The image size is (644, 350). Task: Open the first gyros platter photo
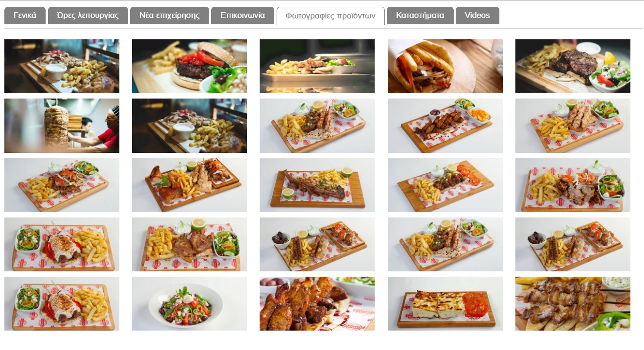pyautogui.click(x=62, y=66)
